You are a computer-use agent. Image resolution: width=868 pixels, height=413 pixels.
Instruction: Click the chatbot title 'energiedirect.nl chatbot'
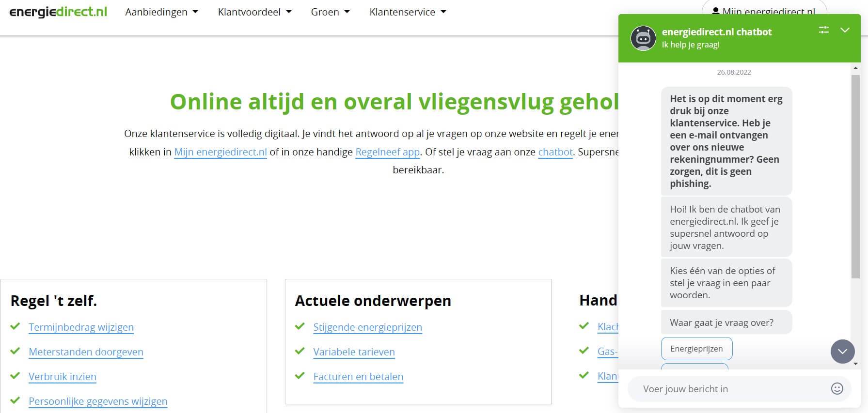(x=716, y=32)
